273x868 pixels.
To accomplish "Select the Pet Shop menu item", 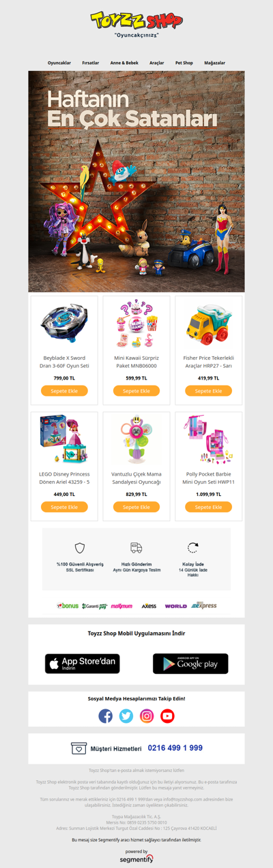I will pos(184,63).
